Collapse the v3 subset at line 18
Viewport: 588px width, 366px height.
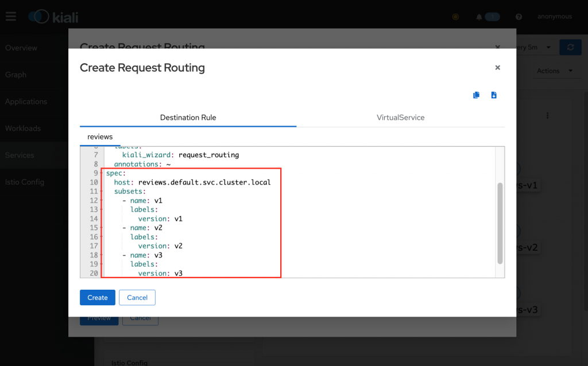coord(102,255)
